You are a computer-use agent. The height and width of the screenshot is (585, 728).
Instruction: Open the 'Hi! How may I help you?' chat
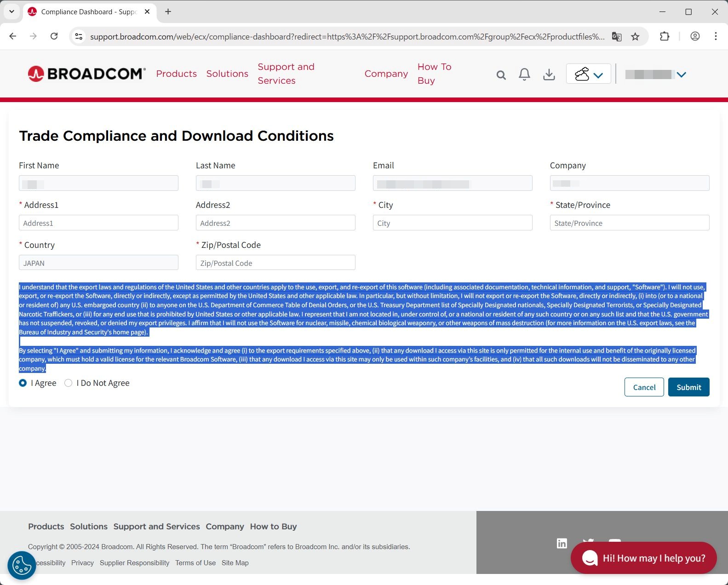643,558
